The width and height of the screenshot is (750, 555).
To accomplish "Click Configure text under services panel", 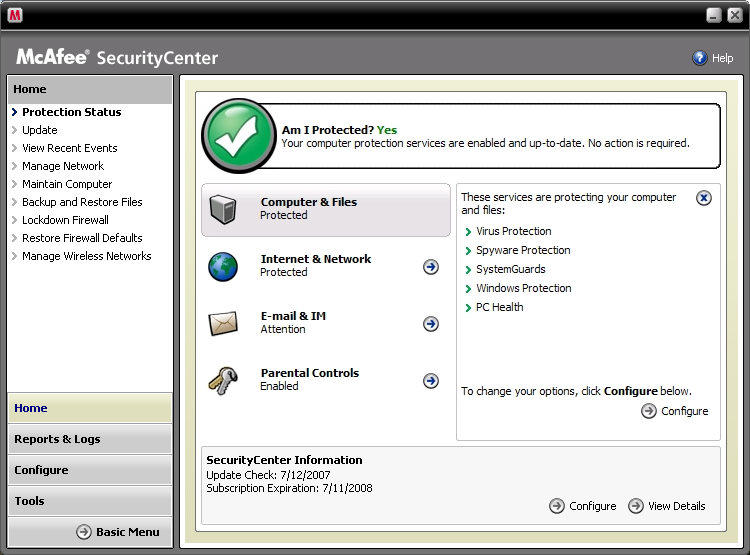I will pyautogui.click(x=684, y=411).
